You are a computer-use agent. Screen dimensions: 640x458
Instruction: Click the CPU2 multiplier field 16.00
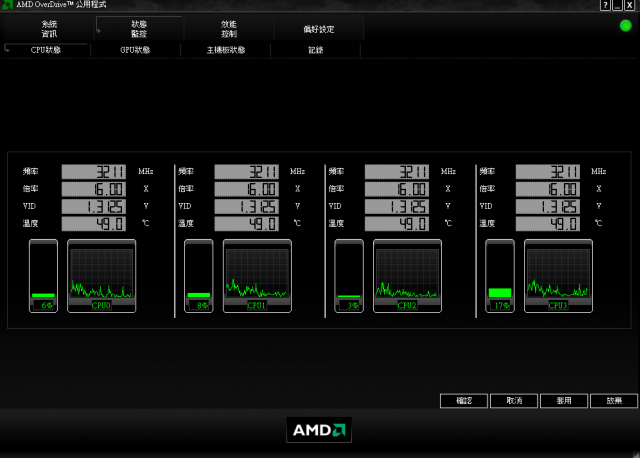(397, 189)
